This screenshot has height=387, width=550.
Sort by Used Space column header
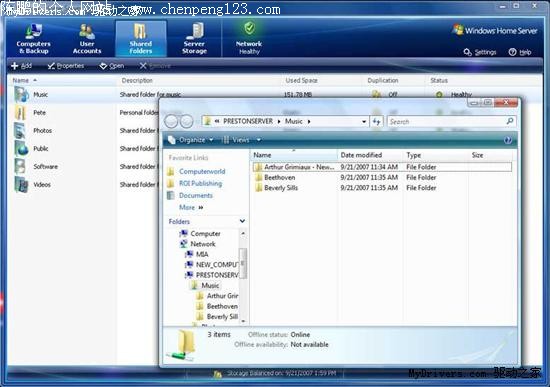pos(301,80)
